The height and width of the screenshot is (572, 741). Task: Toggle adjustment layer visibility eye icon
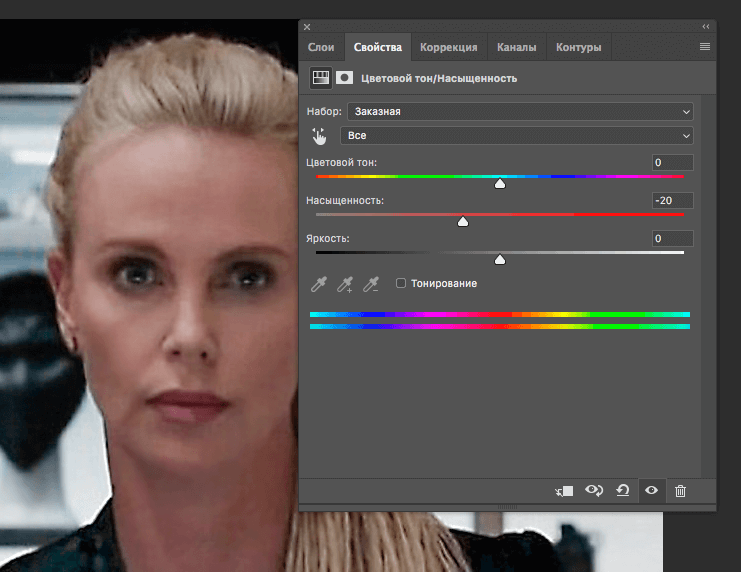tap(651, 490)
